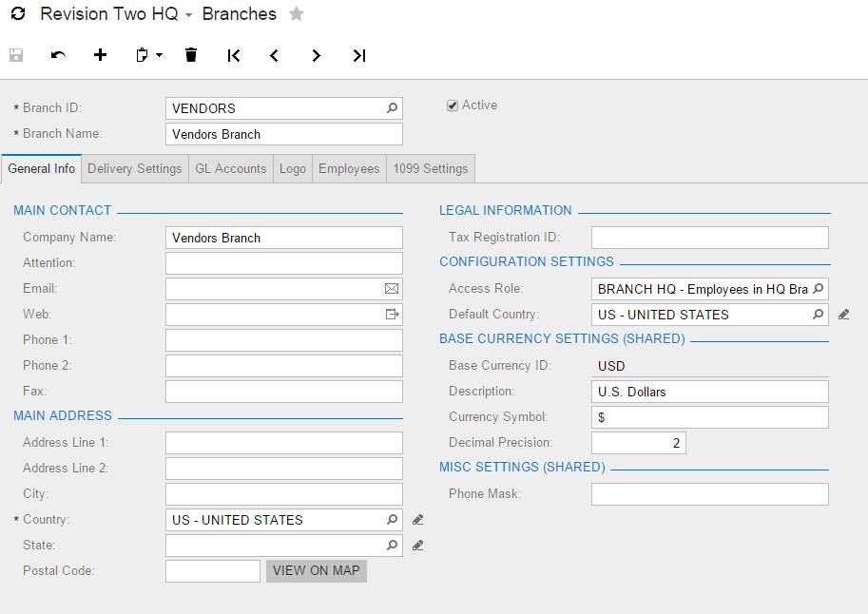The width and height of the screenshot is (868, 614).
Task: Open Access Role lookup magnifier
Action: [819, 288]
